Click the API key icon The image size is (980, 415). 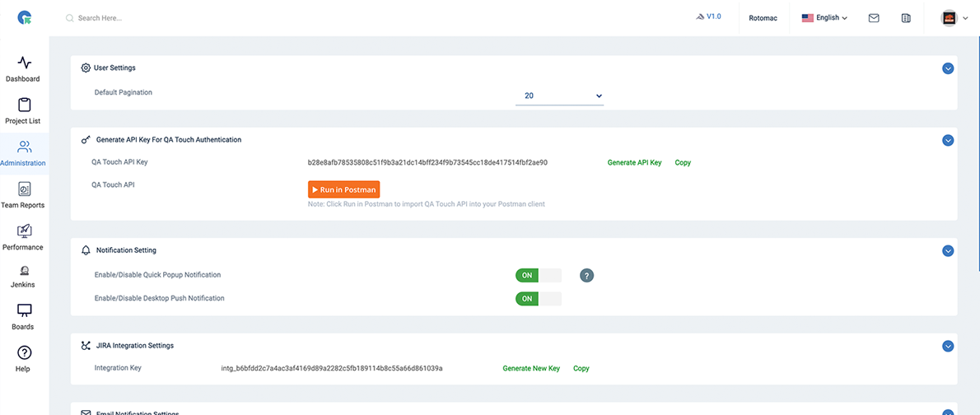tap(86, 140)
